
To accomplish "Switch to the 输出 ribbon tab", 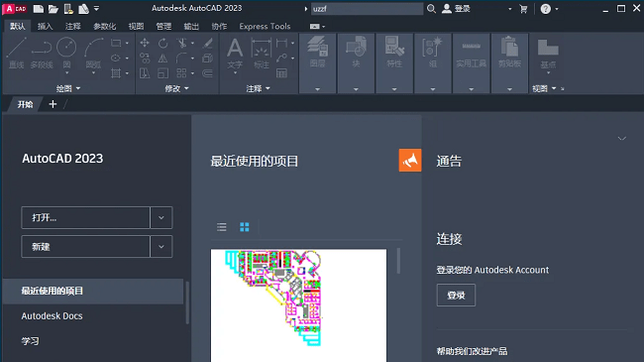I will (191, 27).
